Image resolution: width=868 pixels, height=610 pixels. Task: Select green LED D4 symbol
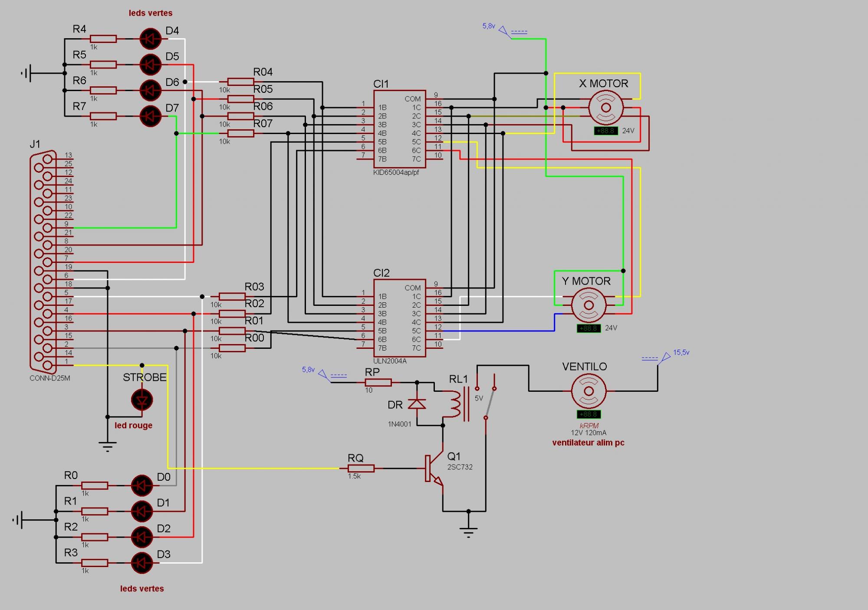coord(150,39)
